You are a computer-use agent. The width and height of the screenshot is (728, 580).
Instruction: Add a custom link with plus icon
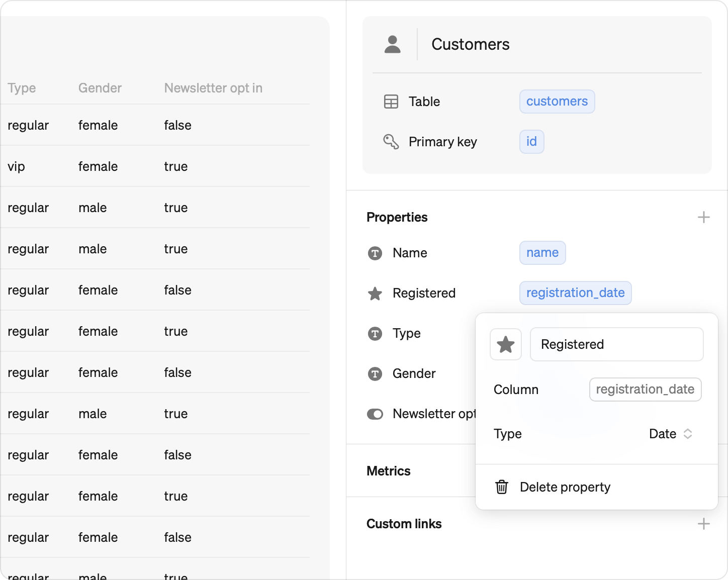(704, 524)
